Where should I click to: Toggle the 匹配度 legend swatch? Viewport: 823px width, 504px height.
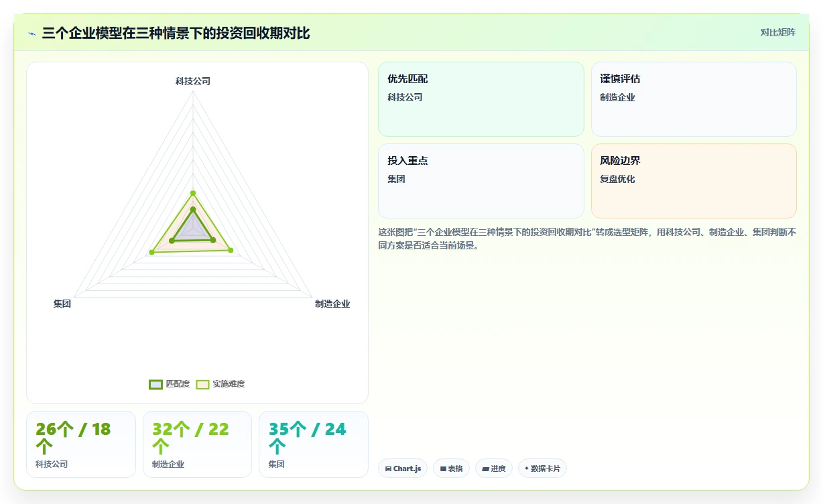click(155, 384)
